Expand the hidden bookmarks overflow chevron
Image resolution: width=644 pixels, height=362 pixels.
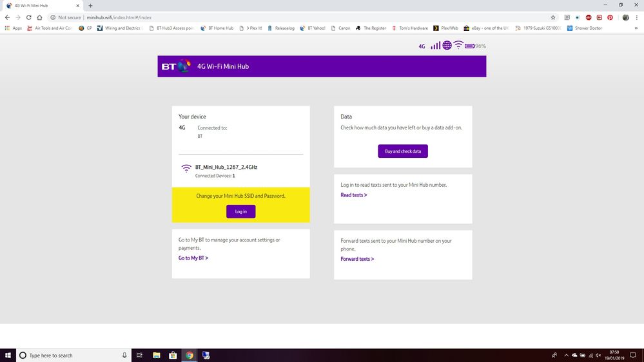click(637, 28)
